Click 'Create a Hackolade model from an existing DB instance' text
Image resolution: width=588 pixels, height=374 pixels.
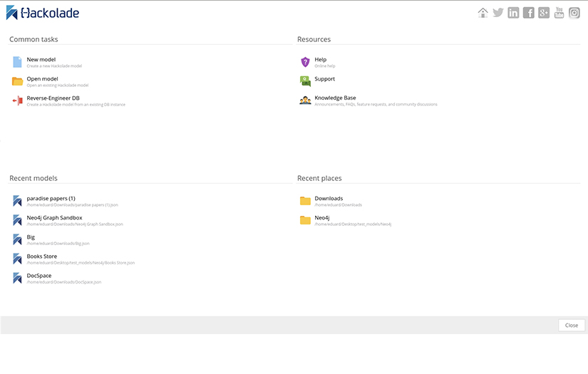76,105
